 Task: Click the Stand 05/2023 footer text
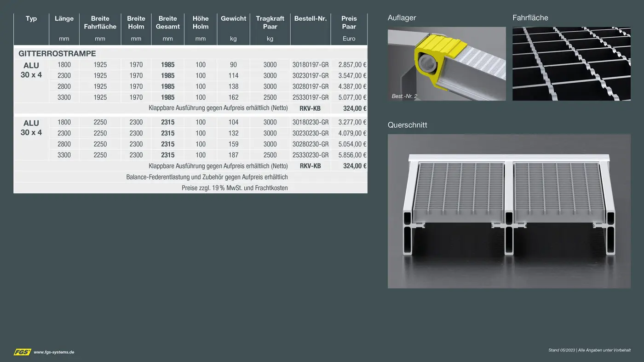(589, 350)
